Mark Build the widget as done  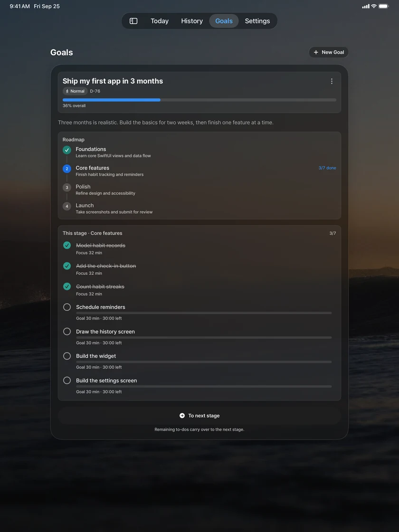[67, 356]
